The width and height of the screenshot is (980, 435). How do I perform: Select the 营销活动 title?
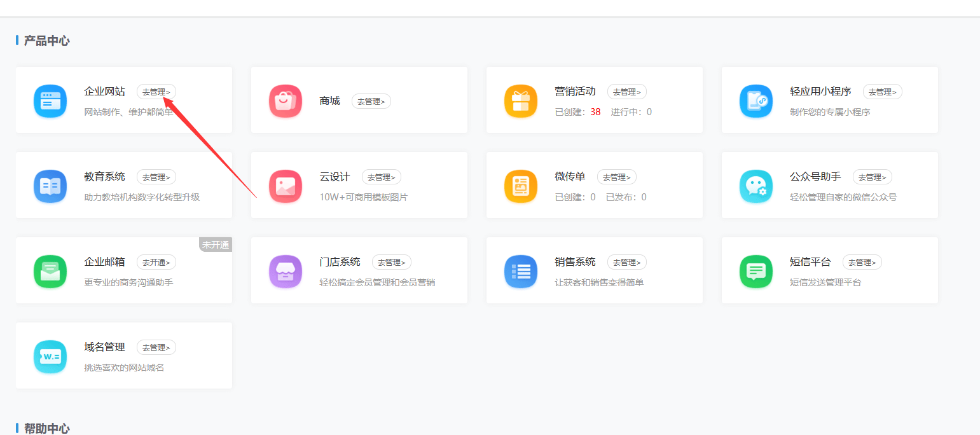(576, 92)
